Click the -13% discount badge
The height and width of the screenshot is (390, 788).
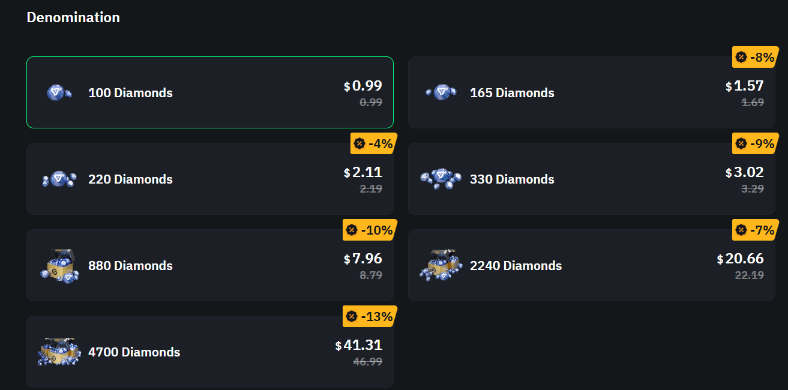(x=370, y=316)
